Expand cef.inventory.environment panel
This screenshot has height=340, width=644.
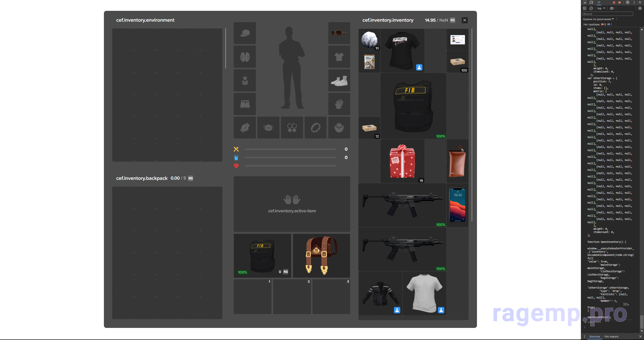[x=145, y=20]
